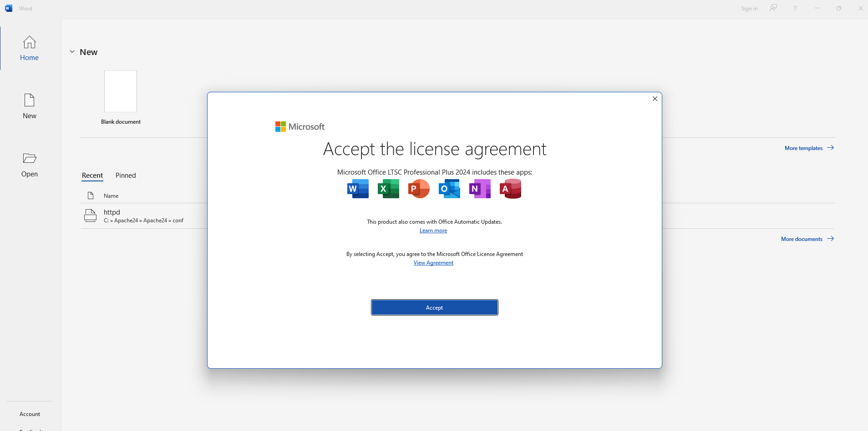This screenshot has height=431, width=868.
Task: Click the Word icon in the license dialog
Action: pos(358,189)
